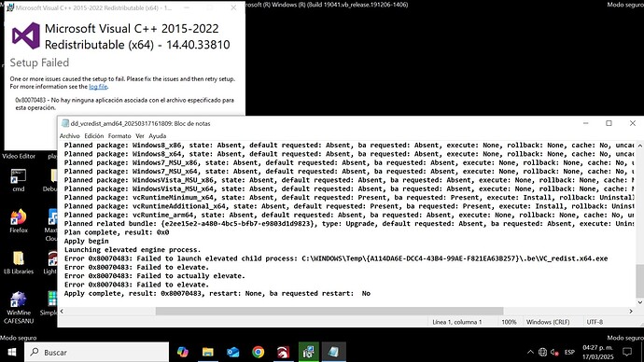
Task: Open the notification center icon
Action: point(627,352)
